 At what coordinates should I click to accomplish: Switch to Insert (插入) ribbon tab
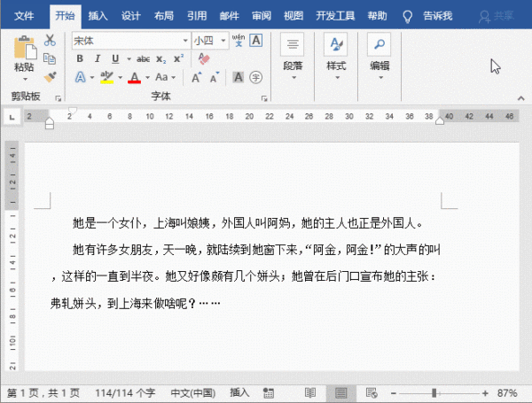click(98, 16)
